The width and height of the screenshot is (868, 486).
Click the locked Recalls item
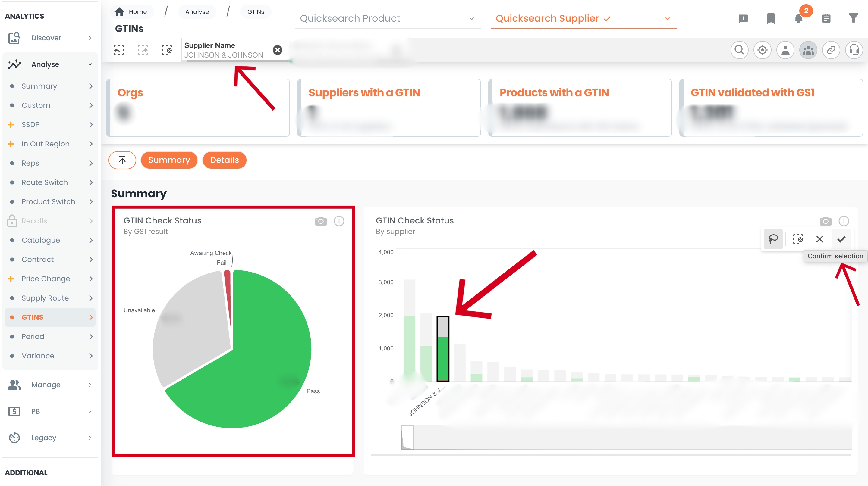[x=50, y=221]
